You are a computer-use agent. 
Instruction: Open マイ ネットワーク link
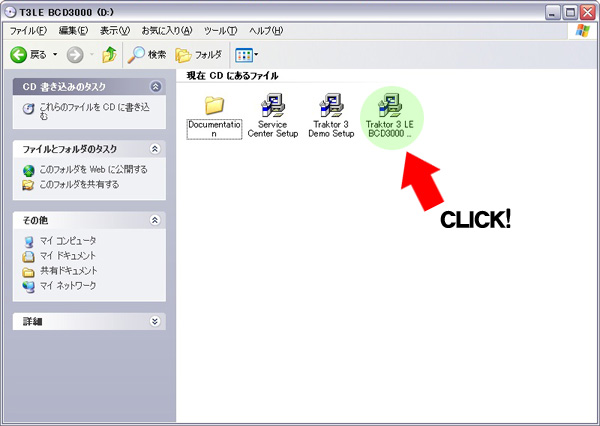[x=68, y=286]
